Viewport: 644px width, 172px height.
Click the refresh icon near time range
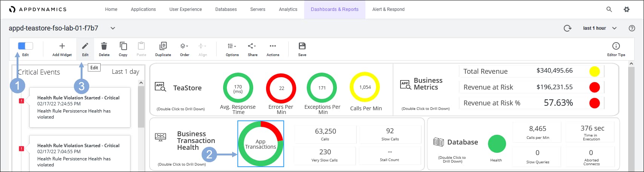point(567,28)
